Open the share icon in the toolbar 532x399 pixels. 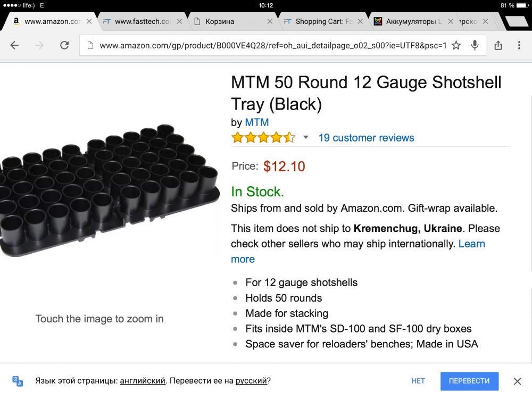click(498, 45)
